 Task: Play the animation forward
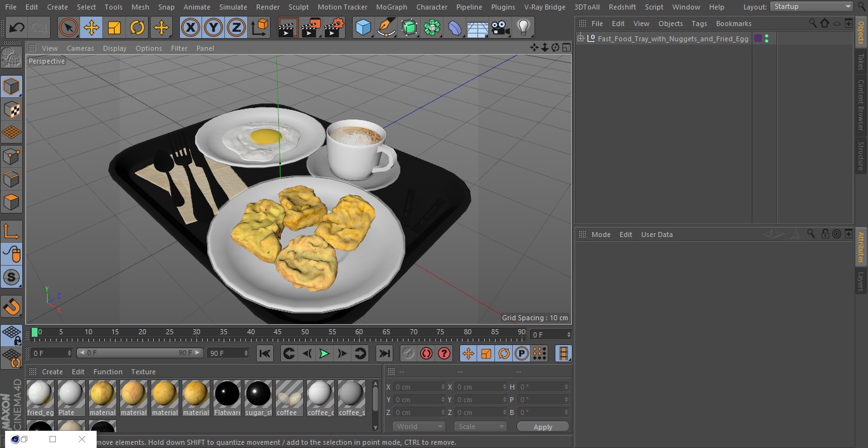coord(324,353)
